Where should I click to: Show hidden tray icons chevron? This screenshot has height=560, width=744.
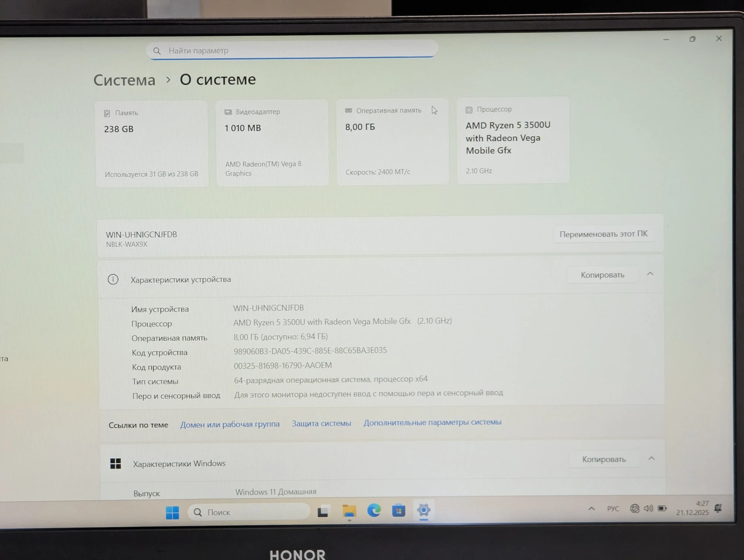[x=591, y=508]
